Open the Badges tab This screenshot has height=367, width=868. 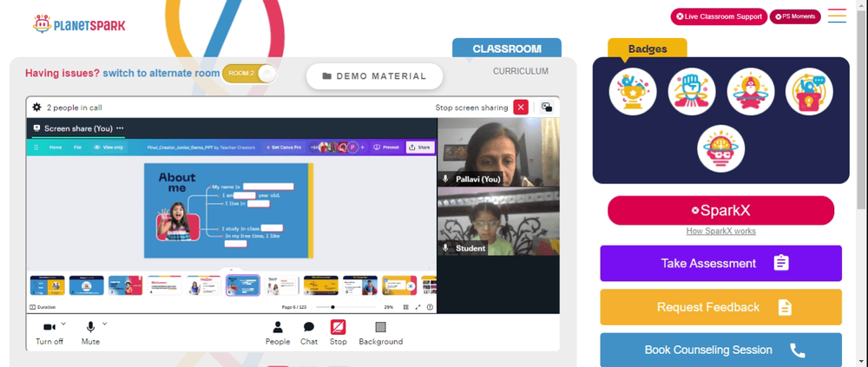coord(648,49)
